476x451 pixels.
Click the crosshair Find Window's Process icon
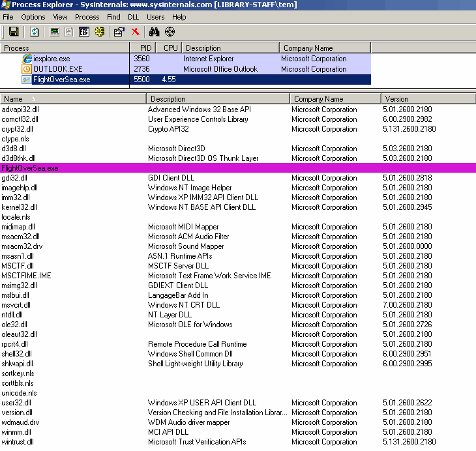170,31
